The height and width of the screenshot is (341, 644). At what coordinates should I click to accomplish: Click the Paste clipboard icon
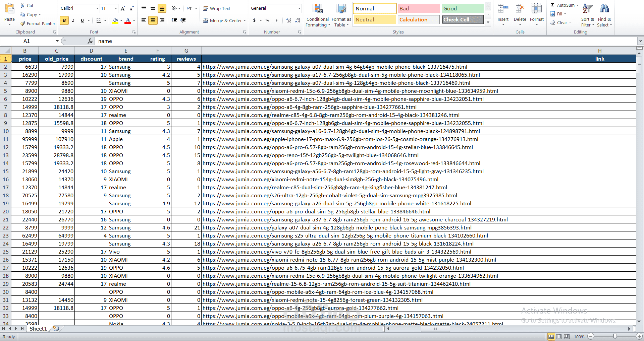click(x=9, y=9)
